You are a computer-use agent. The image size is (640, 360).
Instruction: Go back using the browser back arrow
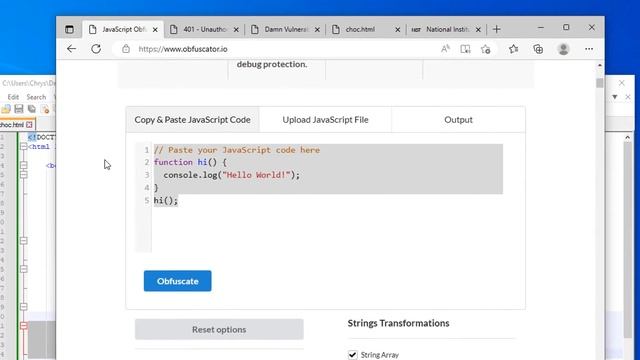(71, 49)
